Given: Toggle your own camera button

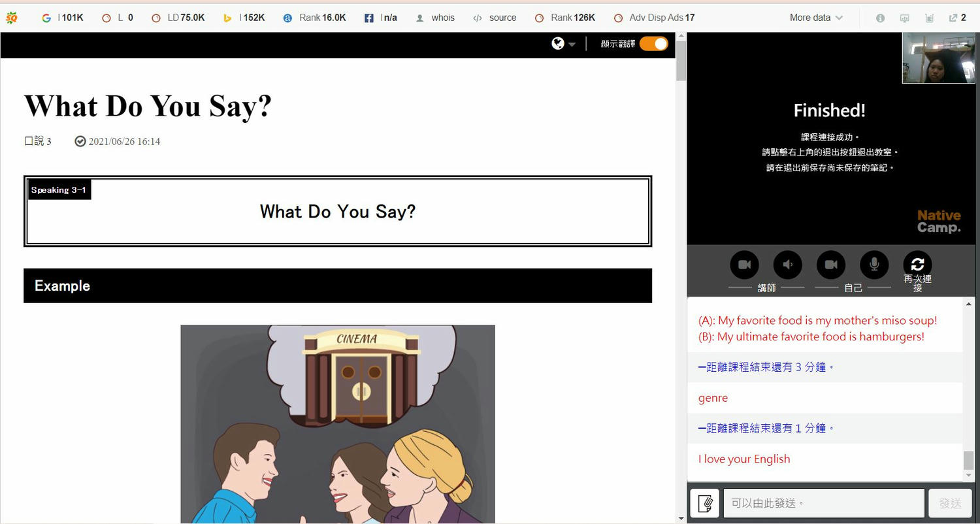Looking at the screenshot, I should 831,265.
